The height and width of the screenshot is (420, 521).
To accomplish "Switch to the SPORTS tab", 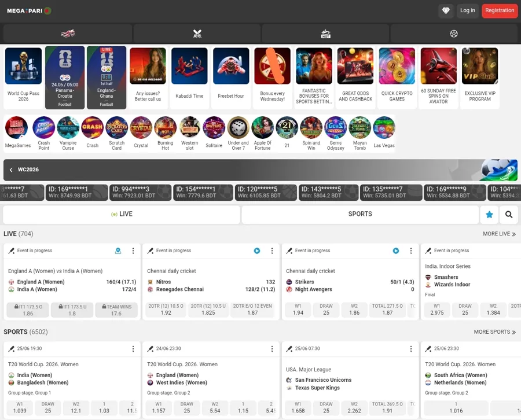I will (360, 215).
